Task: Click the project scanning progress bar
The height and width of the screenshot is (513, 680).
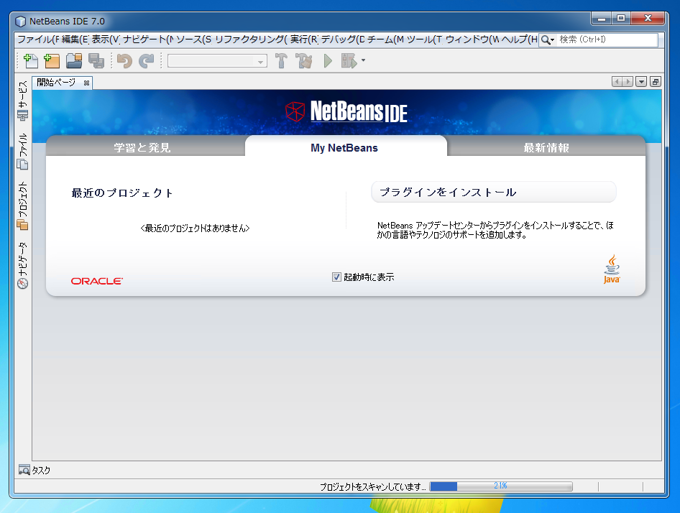Action: pos(501,486)
